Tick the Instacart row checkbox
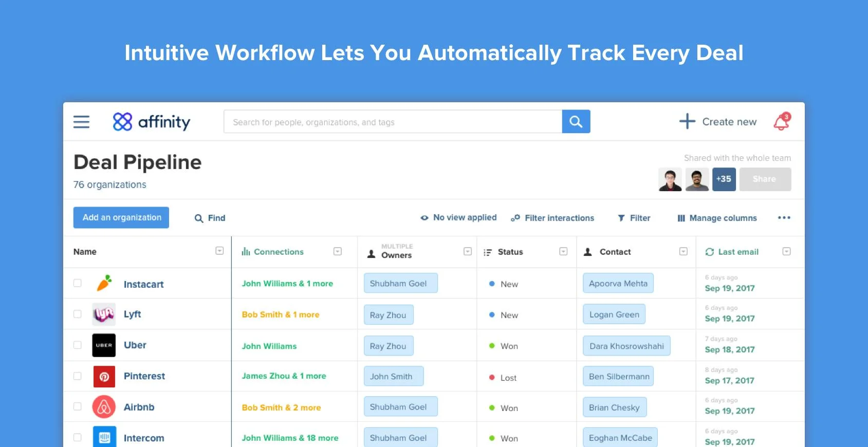The width and height of the screenshot is (868, 447). [78, 283]
